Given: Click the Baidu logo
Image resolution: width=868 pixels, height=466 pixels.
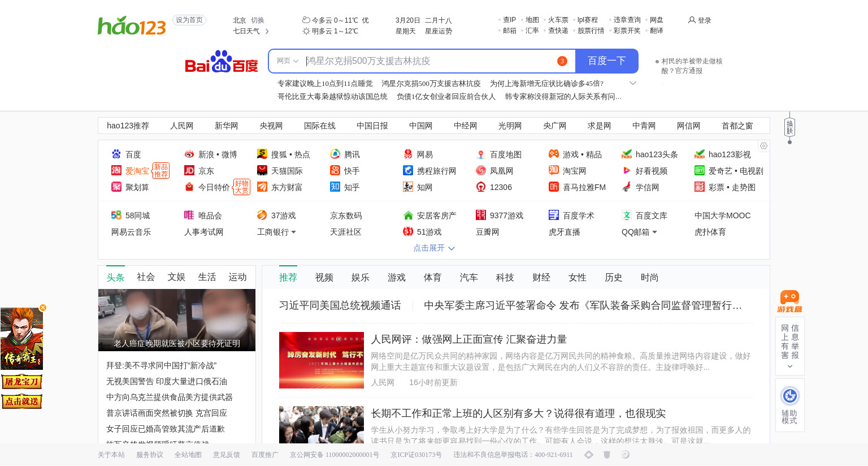Looking at the screenshot, I should click(222, 62).
